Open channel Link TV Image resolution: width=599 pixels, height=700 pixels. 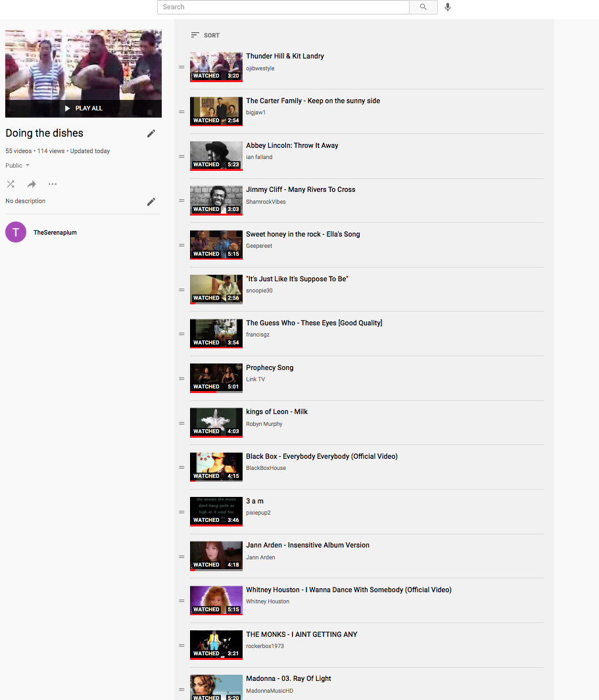tap(256, 379)
